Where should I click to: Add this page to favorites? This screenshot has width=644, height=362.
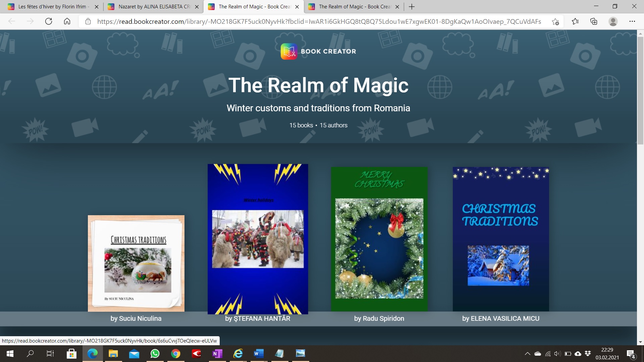point(555,21)
